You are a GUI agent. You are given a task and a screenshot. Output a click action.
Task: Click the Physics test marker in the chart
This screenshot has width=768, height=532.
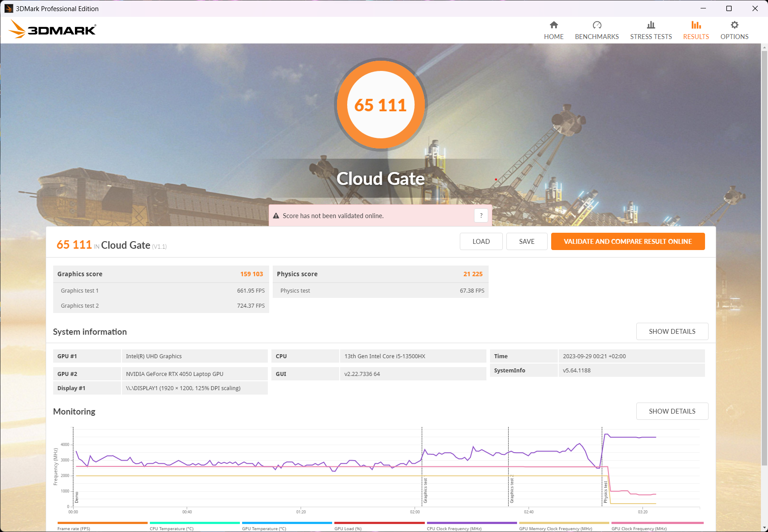605,492
